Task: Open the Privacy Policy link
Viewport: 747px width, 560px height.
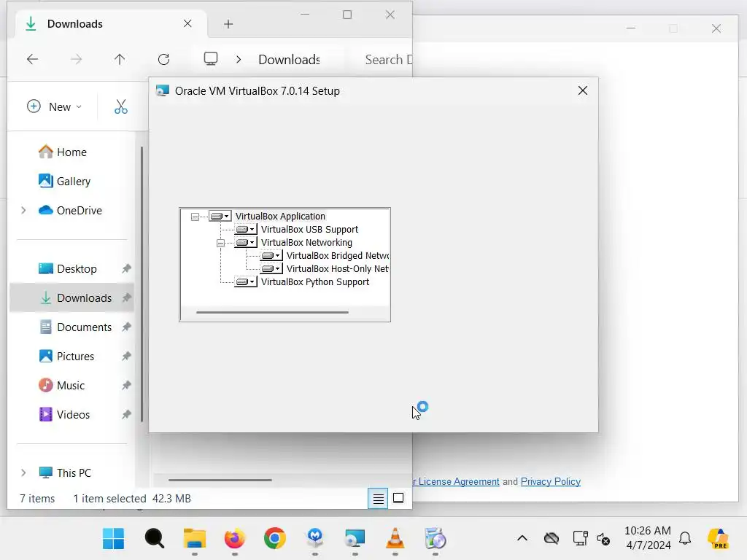Action: 550,481
